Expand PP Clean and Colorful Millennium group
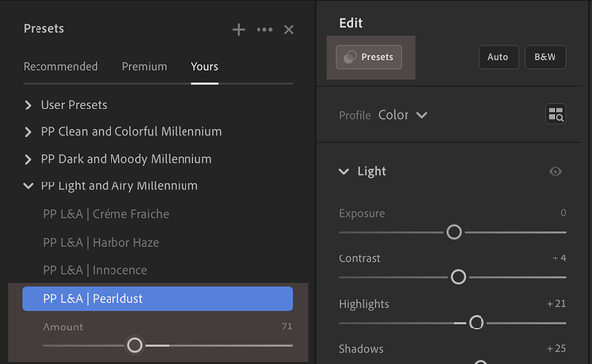The width and height of the screenshot is (592, 364). (28, 132)
